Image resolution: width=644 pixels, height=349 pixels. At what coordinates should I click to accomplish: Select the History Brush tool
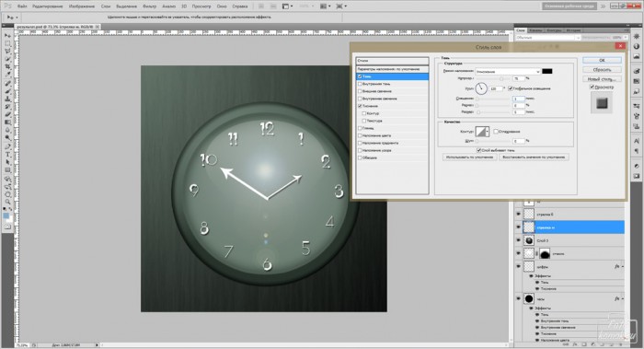(x=7, y=107)
